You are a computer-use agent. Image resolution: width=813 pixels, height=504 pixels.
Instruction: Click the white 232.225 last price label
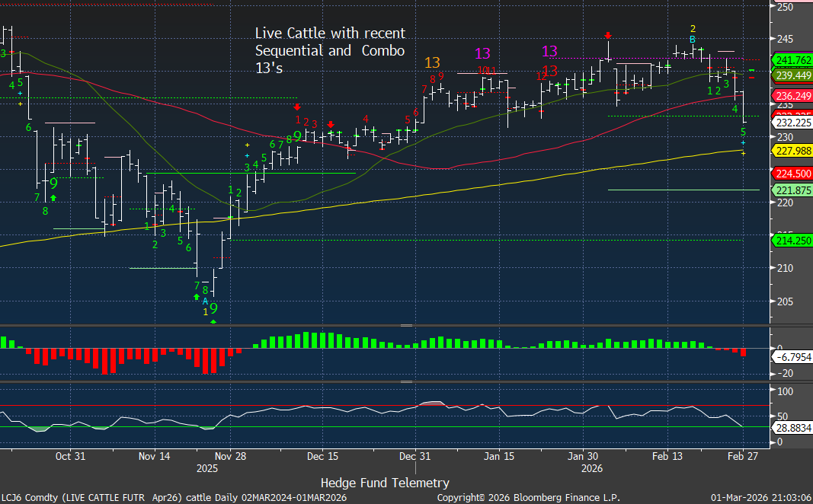(792, 123)
